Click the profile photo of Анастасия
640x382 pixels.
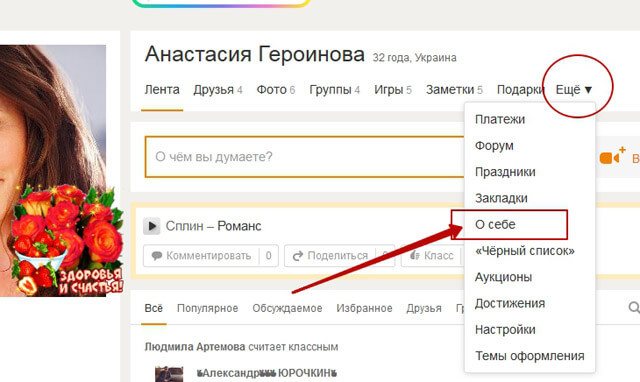pyautogui.click(x=53, y=171)
